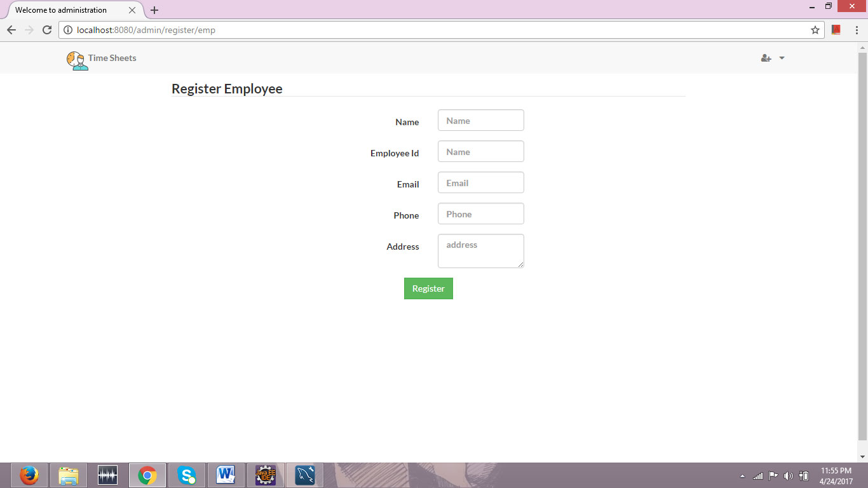Click the Employee Id label

[x=395, y=153]
